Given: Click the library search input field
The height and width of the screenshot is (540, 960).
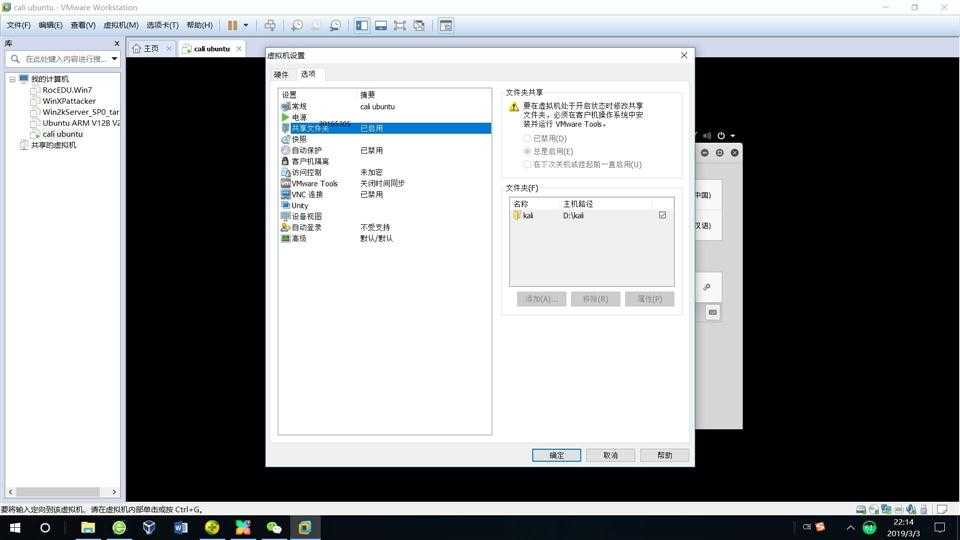Looking at the screenshot, I should (66, 59).
